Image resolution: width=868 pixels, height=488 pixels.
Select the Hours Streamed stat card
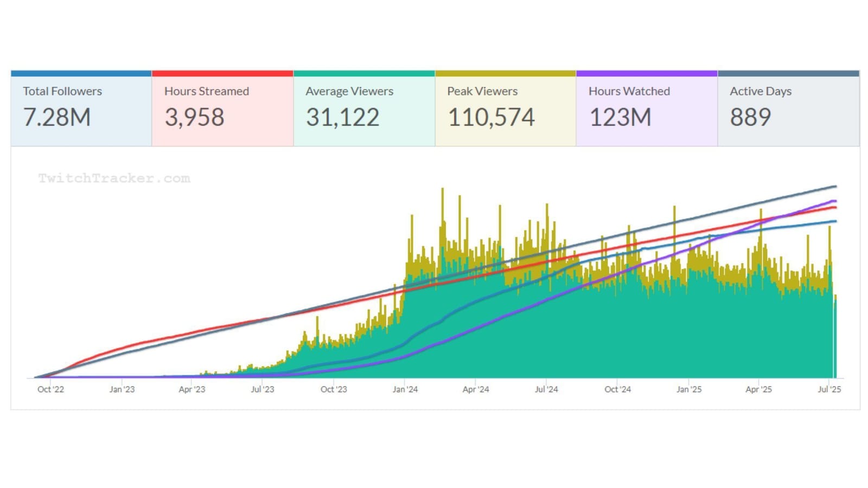(x=222, y=109)
